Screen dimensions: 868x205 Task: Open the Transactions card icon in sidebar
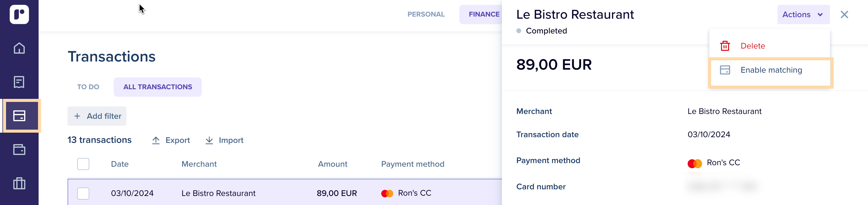[x=19, y=116]
